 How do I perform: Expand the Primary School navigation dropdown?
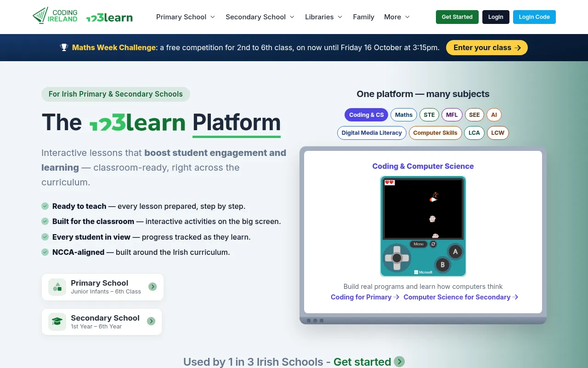(x=186, y=17)
